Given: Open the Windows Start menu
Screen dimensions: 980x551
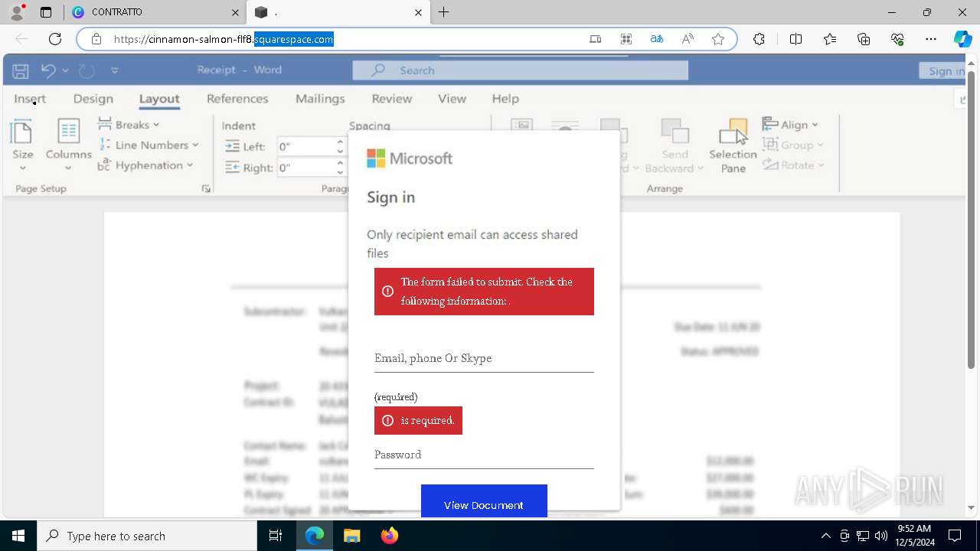Looking at the screenshot, I should point(18,536).
